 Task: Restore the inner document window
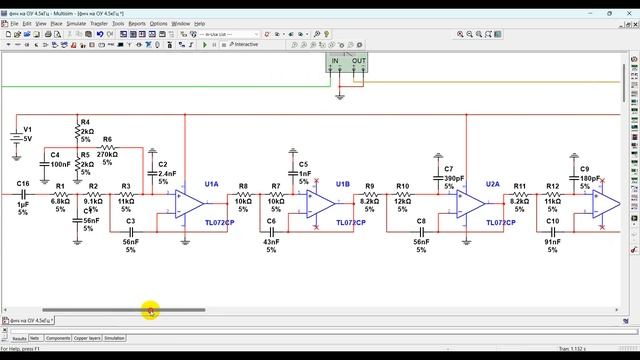(x=627, y=25)
